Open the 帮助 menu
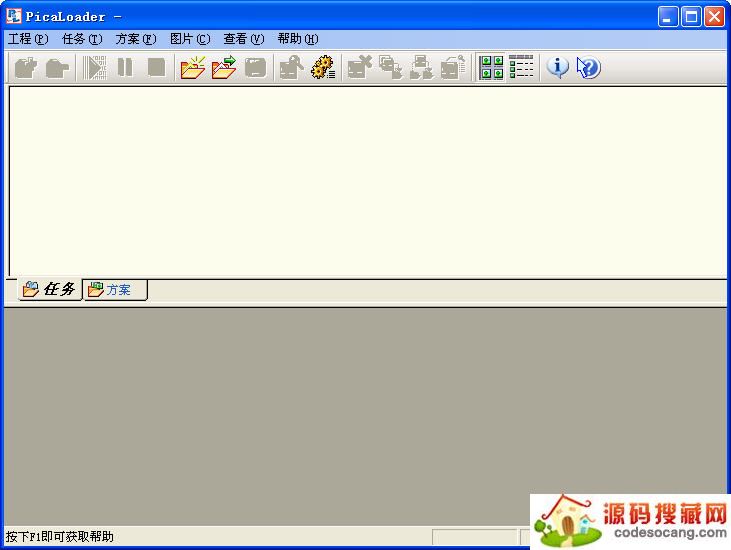This screenshot has width=731, height=550. (297, 39)
